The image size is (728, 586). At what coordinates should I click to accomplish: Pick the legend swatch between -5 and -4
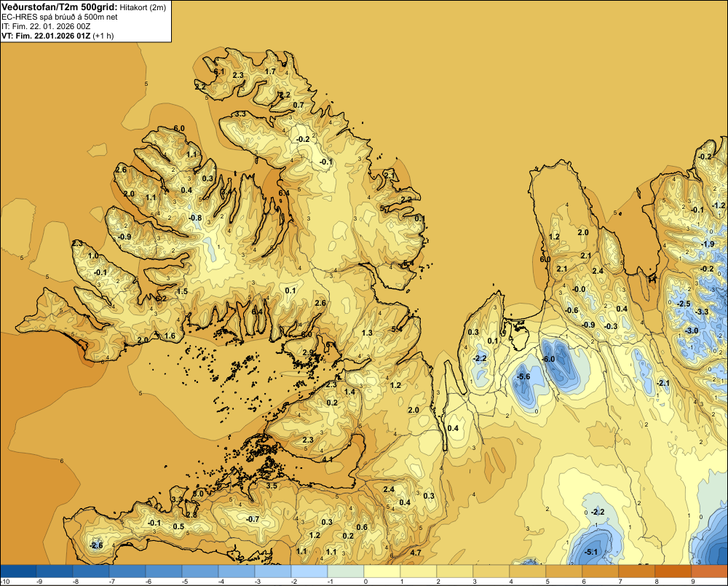coord(200,571)
